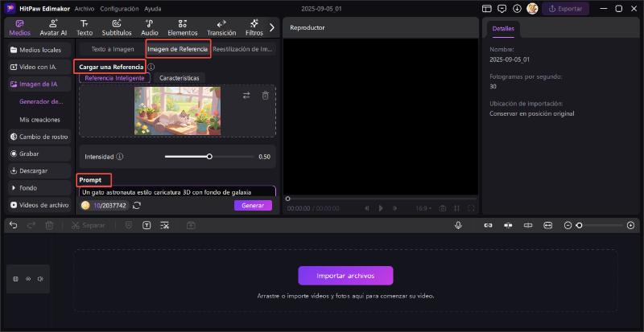644x332 pixels.
Task: Switch to the Texto a Imagen tab
Action: coord(112,49)
